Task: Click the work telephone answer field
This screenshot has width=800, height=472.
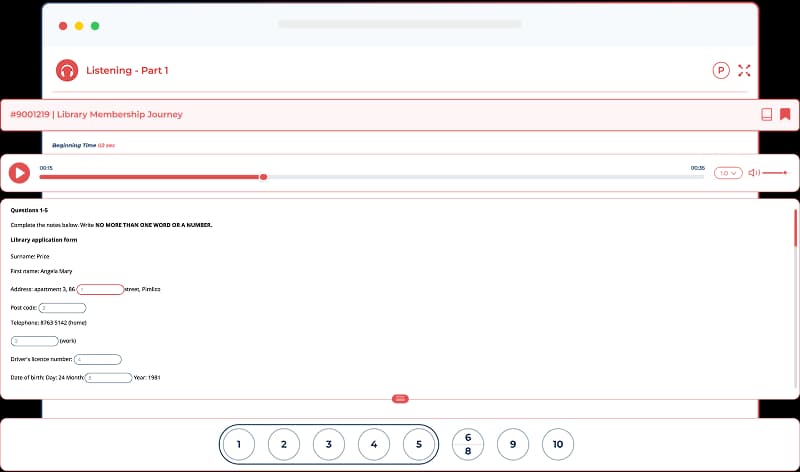Action: 35,341
